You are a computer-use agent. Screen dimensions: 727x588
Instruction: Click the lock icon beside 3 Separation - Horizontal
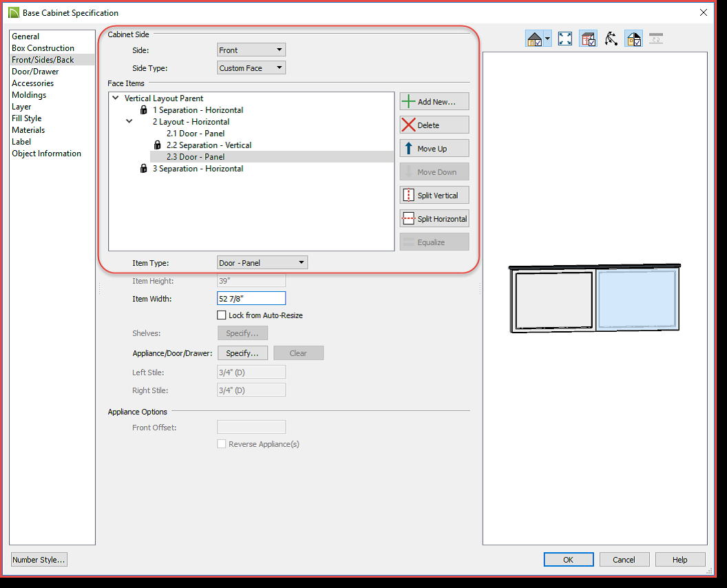[x=144, y=169]
